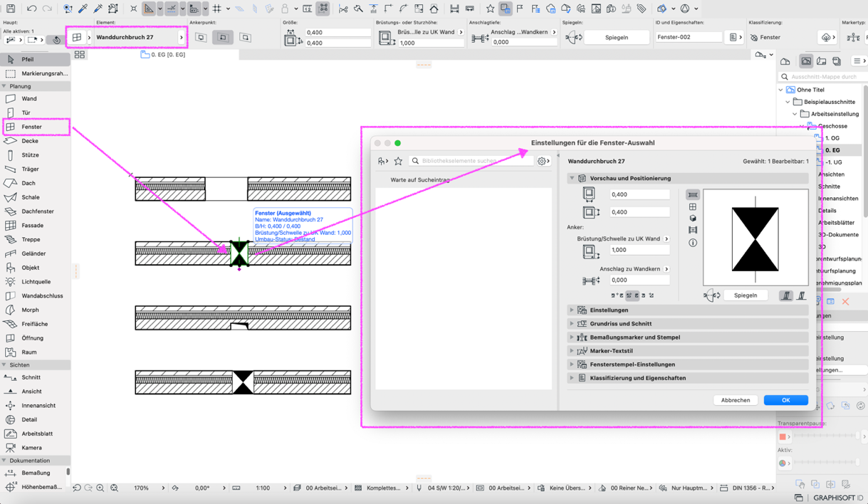Open Brüstung/Schwelle zu UK Wand anchor dropdown
Viewport: 868px width, 504px height.
(x=666, y=238)
